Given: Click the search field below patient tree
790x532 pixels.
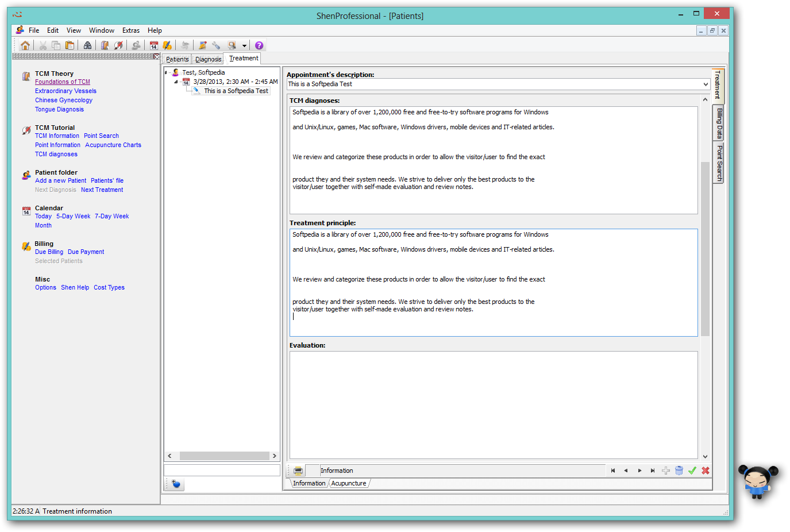Looking at the screenshot, I should 222,471.
